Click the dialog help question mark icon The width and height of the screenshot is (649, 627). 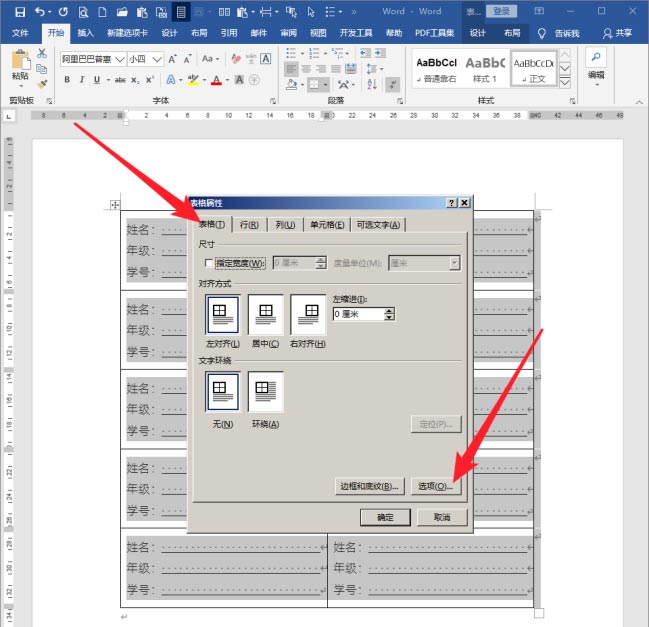(451, 203)
